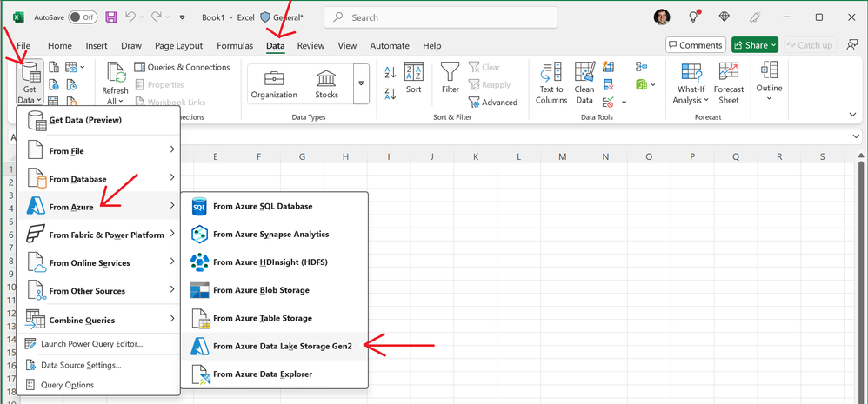
Task: Click the Manage Data Model icon
Action: [642, 85]
